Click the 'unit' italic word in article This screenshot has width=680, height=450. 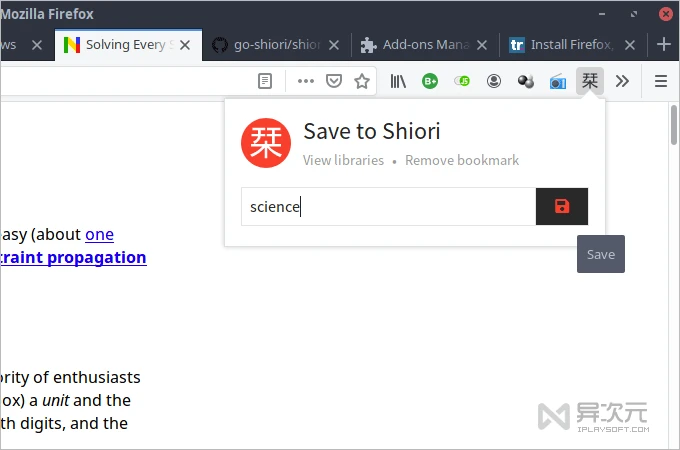pos(56,401)
